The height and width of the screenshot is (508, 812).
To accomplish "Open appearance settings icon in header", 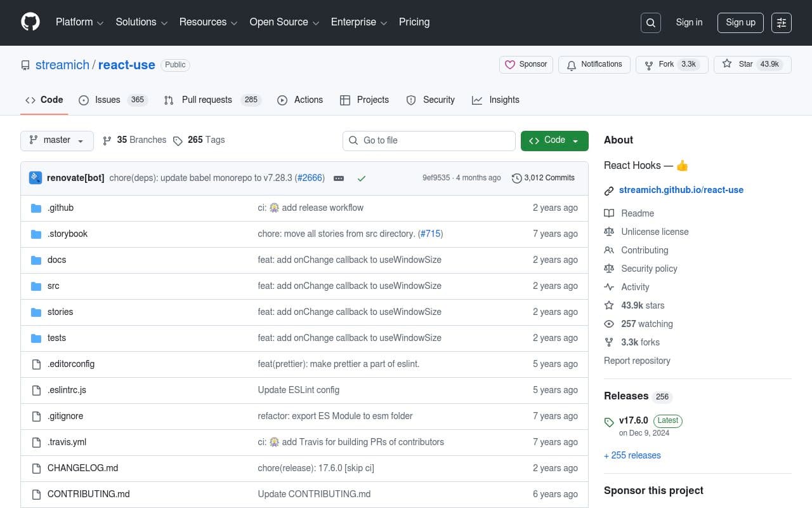I will [x=782, y=23].
